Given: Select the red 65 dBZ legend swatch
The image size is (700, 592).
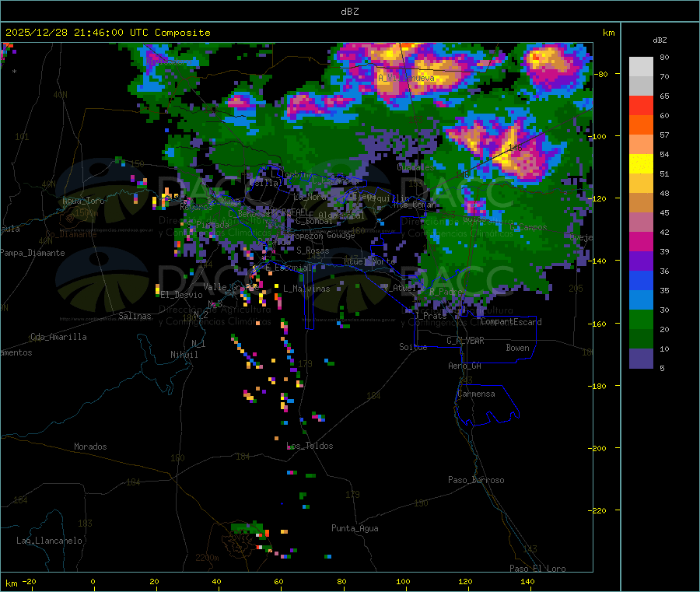Looking at the screenshot, I should pyautogui.click(x=641, y=105).
